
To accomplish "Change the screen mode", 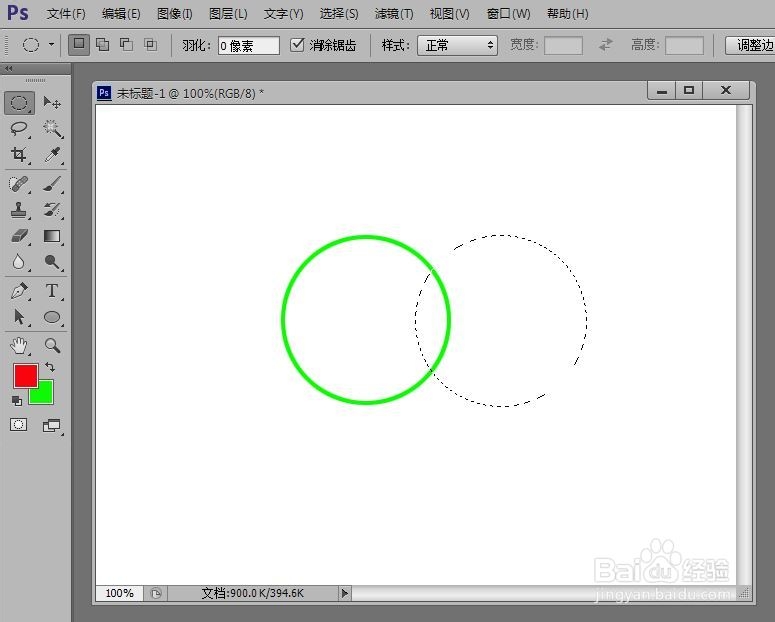I will [x=51, y=426].
